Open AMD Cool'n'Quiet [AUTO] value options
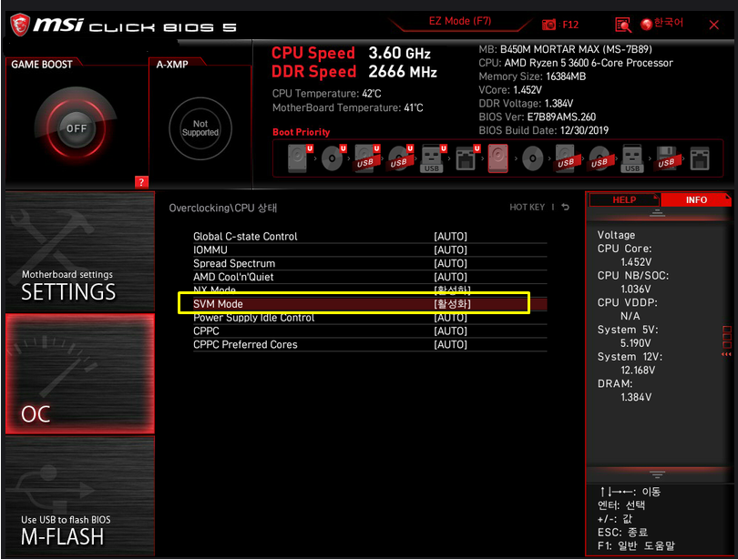The height and width of the screenshot is (560, 738). pos(450,277)
